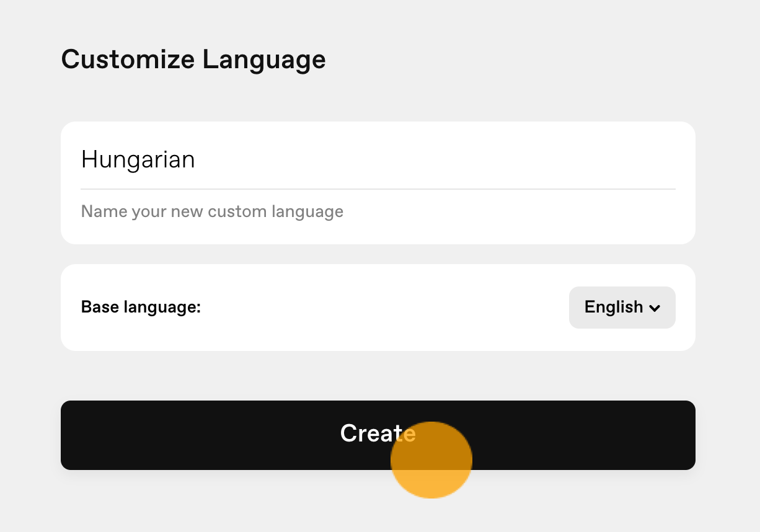Click 'Name your new custom language' hint
The width and height of the screenshot is (760, 532).
click(212, 211)
